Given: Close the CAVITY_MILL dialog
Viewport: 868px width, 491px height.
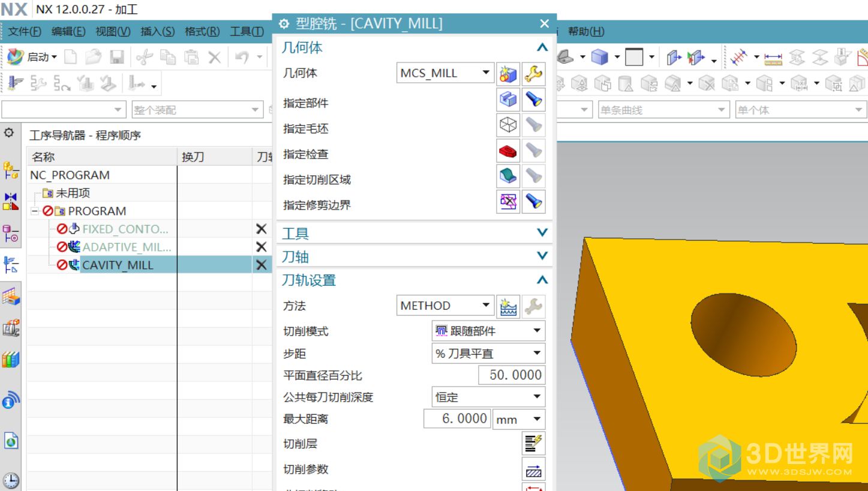Looking at the screenshot, I should point(544,23).
